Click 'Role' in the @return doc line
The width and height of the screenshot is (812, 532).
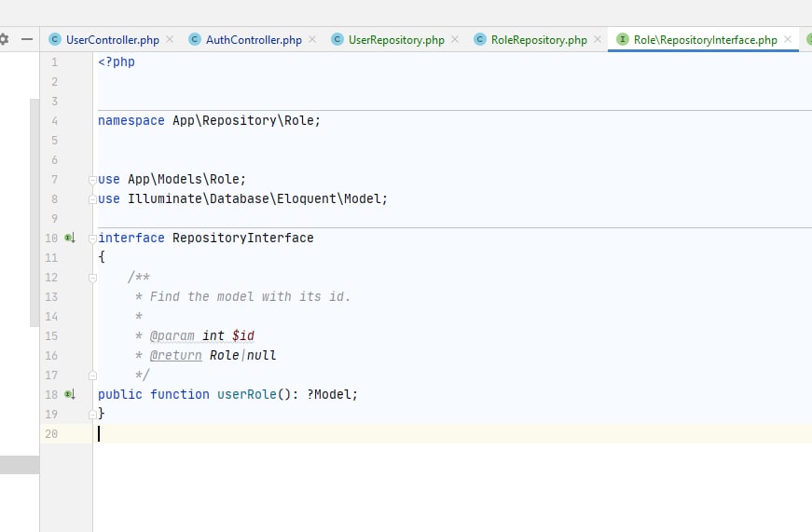225,356
